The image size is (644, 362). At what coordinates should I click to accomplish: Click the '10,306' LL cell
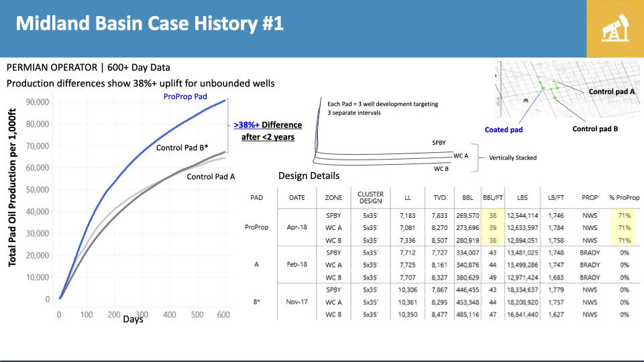(407, 290)
